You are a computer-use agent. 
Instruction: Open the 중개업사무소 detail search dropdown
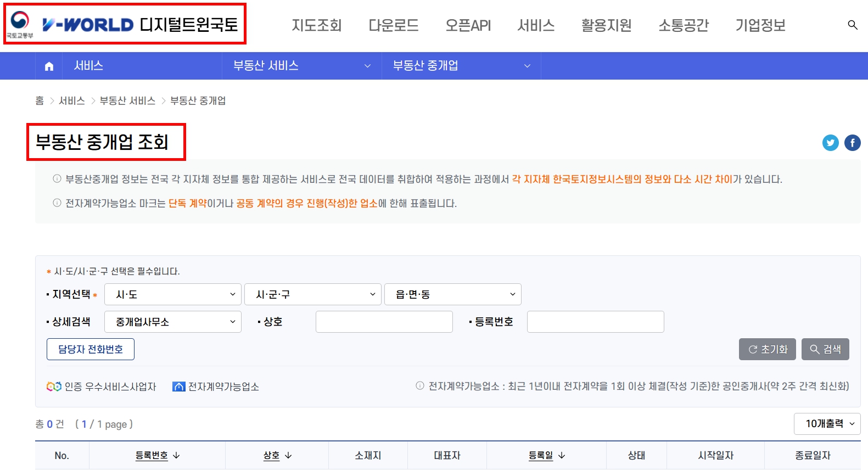pos(173,322)
